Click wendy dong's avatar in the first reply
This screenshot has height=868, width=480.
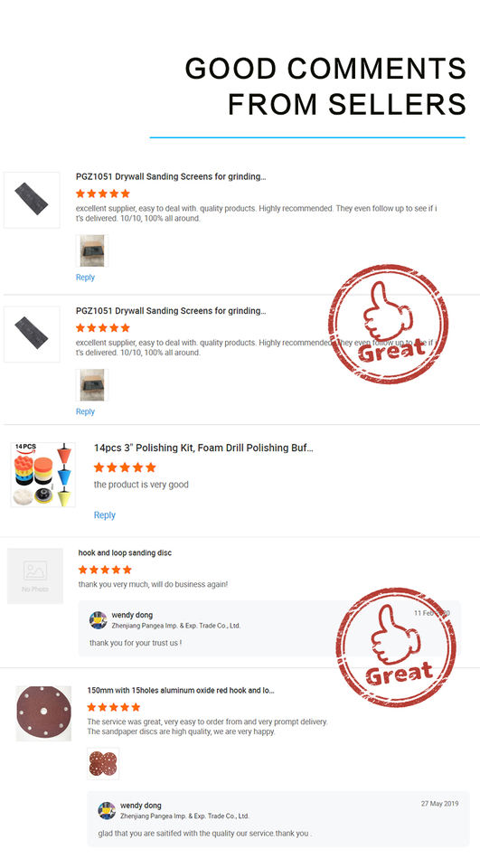click(98, 620)
